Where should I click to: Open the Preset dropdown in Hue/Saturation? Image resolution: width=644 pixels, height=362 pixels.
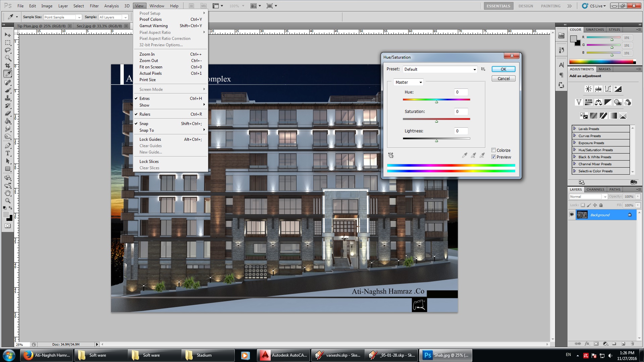[x=440, y=69]
